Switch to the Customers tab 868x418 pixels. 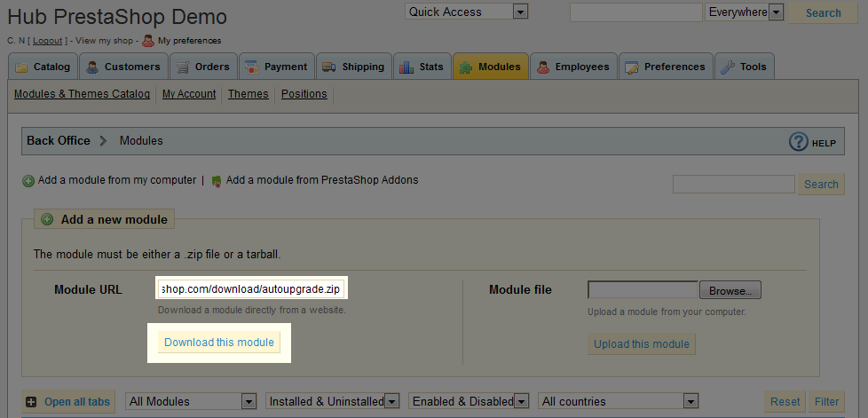click(123, 67)
